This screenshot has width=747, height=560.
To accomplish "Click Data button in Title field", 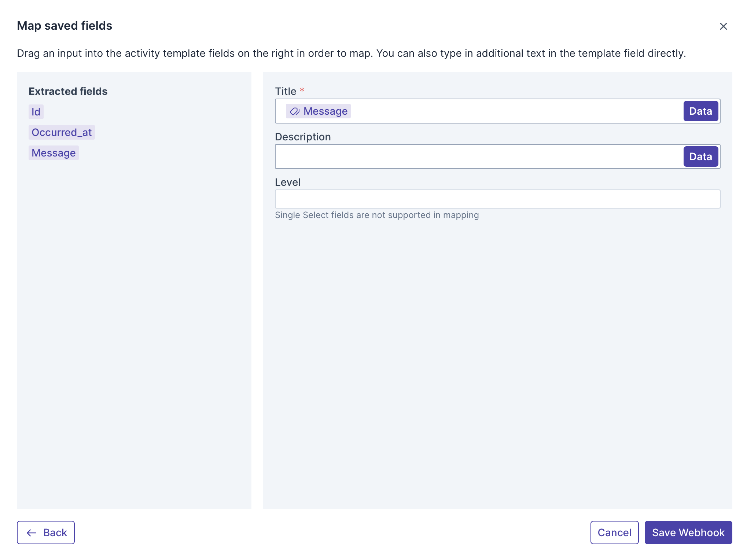I will pos(700,111).
